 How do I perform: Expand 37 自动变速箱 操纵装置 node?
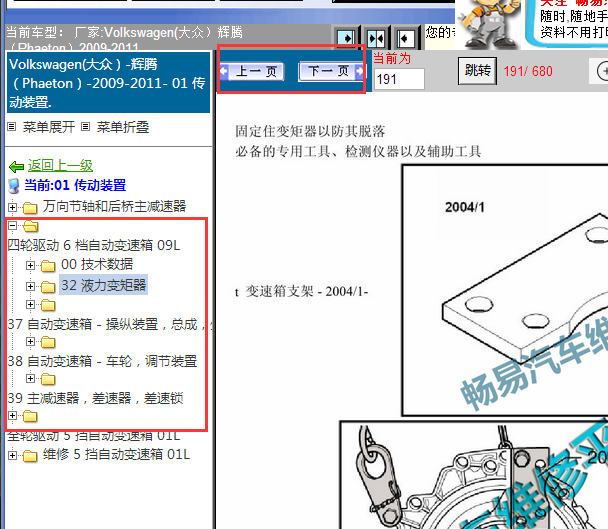click(x=30, y=304)
